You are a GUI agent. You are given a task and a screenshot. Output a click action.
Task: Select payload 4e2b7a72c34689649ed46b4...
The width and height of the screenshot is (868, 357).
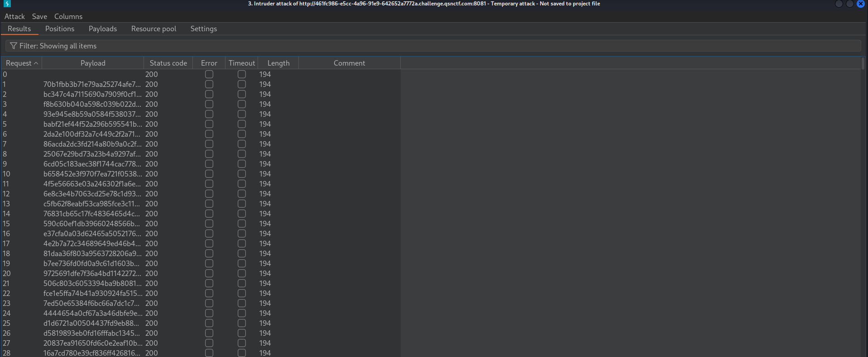pyautogui.click(x=92, y=243)
